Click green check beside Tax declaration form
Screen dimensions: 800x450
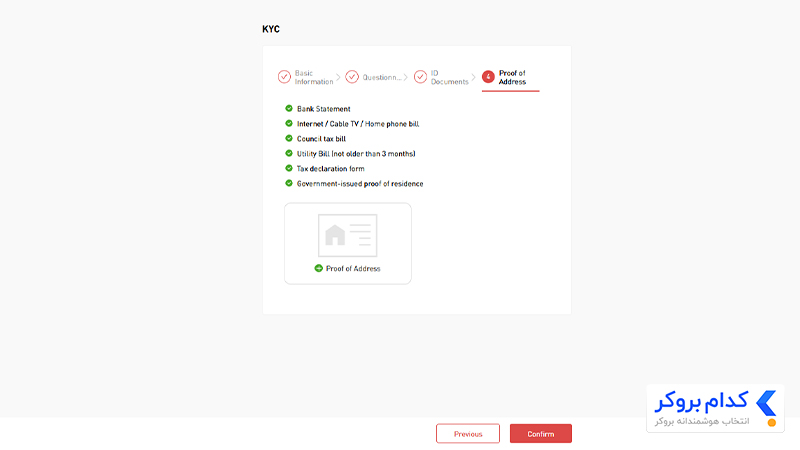point(289,168)
